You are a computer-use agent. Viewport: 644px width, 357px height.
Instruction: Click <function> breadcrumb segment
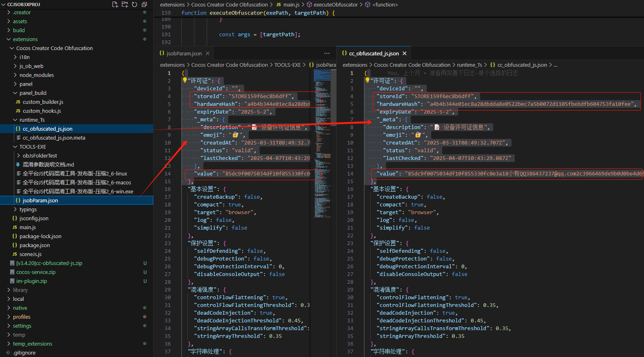click(x=385, y=4)
